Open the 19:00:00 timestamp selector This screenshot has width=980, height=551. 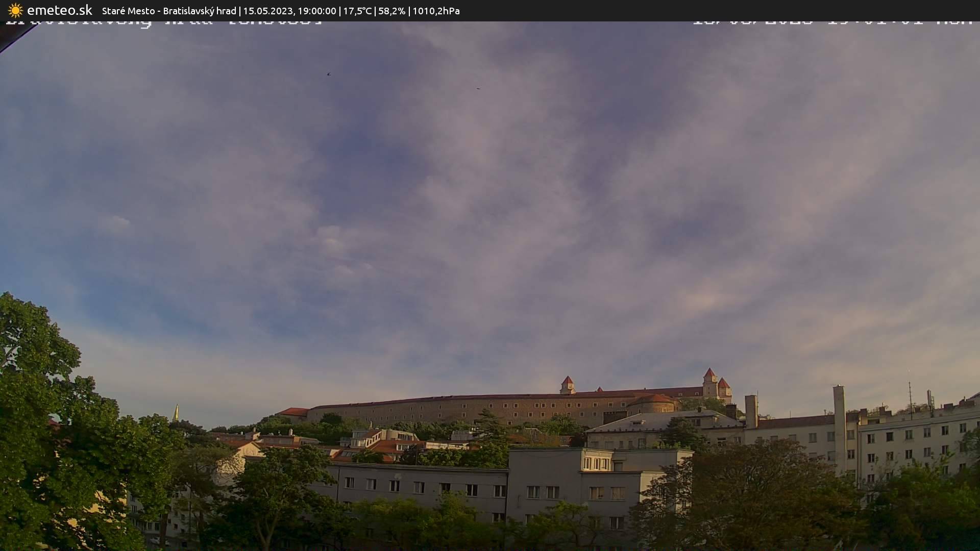pyautogui.click(x=317, y=10)
